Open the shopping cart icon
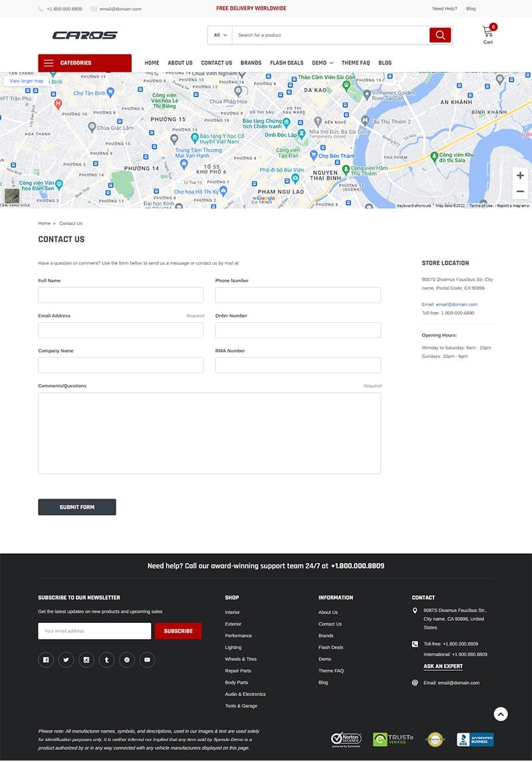Screen dimensions: 532x762 (x=488, y=33)
